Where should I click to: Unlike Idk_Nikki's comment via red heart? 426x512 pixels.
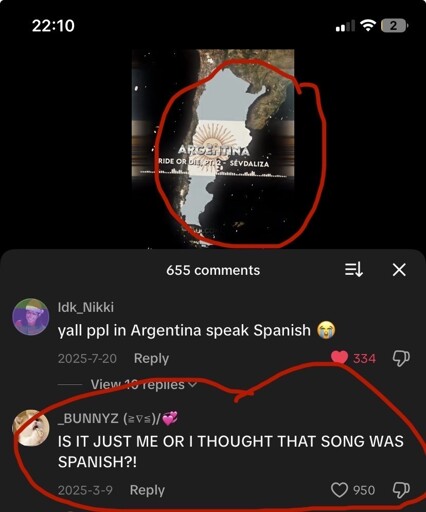339,358
